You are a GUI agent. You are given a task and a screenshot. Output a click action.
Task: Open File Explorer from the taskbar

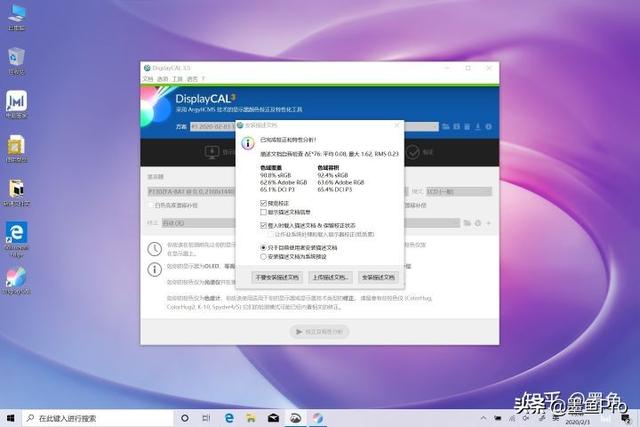(x=251, y=418)
